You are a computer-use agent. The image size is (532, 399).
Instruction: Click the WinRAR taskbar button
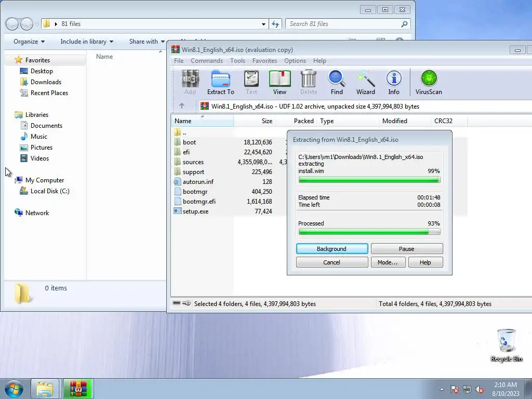click(x=78, y=389)
